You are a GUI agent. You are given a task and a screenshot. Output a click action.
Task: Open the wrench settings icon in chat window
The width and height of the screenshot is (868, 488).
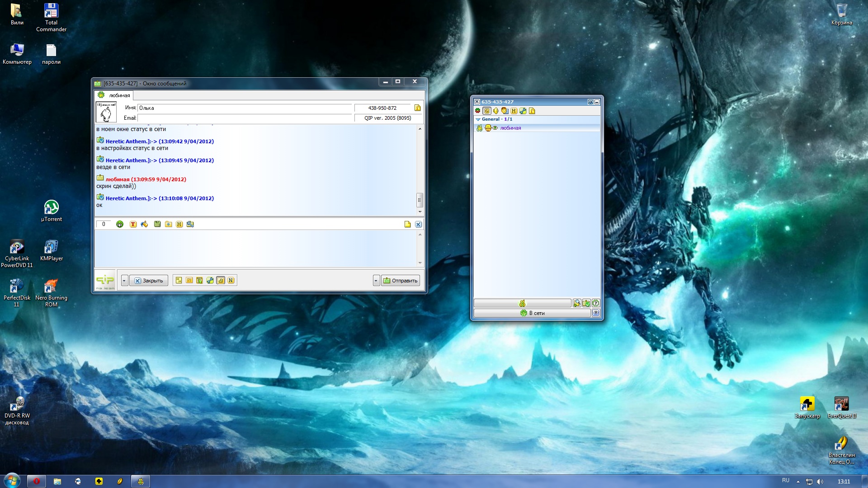pos(210,281)
